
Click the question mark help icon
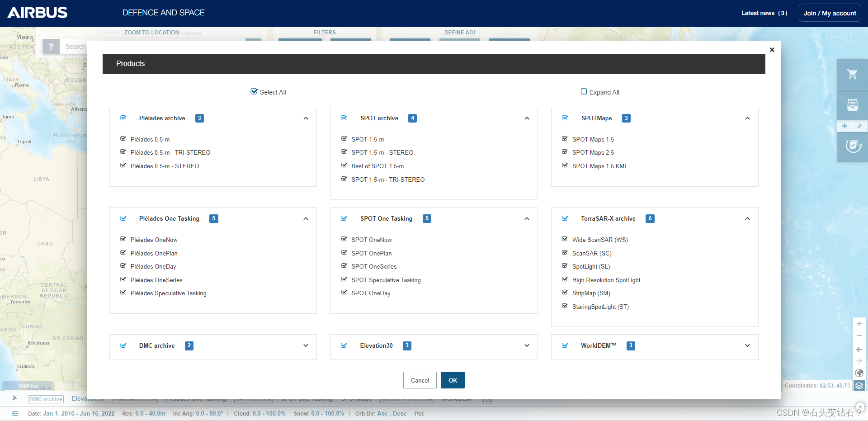tap(51, 46)
